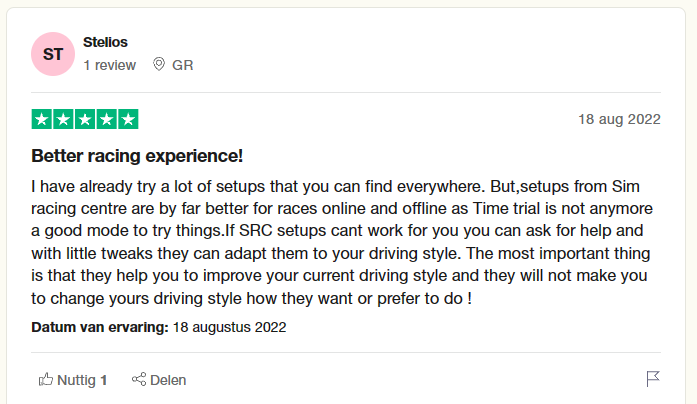The image size is (697, 404).
Task: Share the review via Delen
Action: (x=168, y=380)
